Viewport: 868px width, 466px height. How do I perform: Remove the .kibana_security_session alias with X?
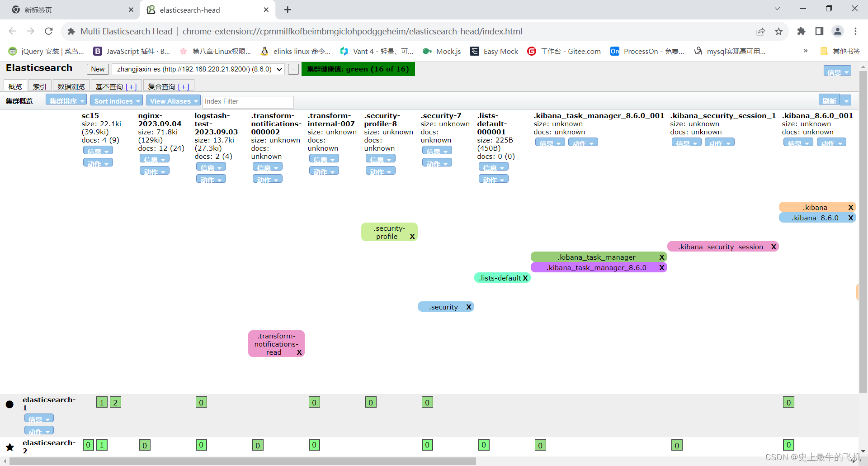tap(774, 247)
